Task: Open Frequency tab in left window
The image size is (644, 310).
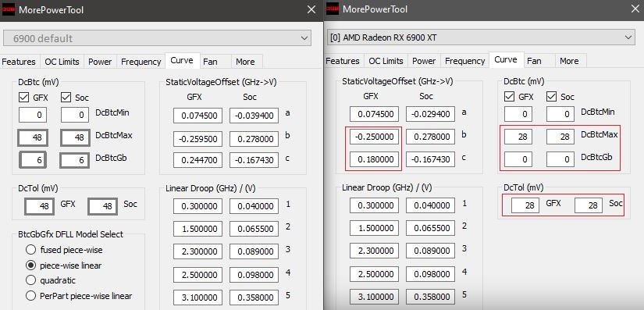Action: [x=141, y=62]
